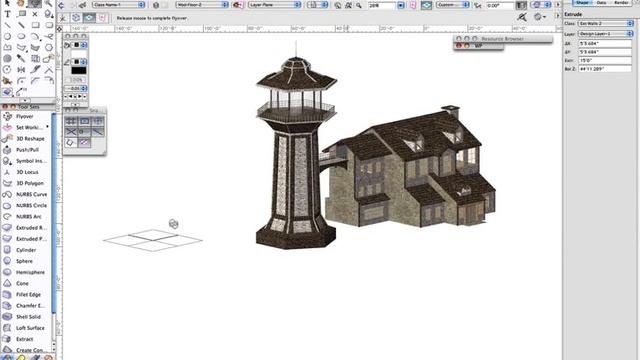Viewport: 640px width, 360px height.
Task: Click the extrusion height input field
Action: [x=605, y=60]
